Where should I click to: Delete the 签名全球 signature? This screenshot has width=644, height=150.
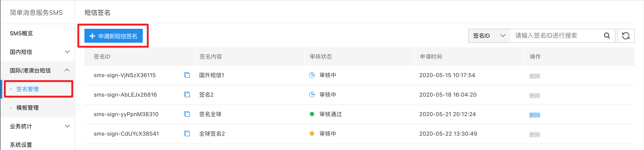tap(534, 115)
